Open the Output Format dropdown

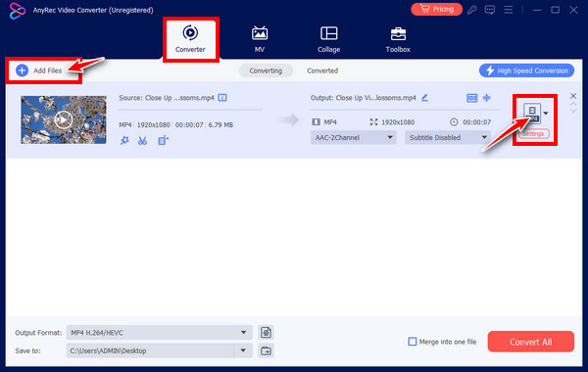(x=160, y=333)
